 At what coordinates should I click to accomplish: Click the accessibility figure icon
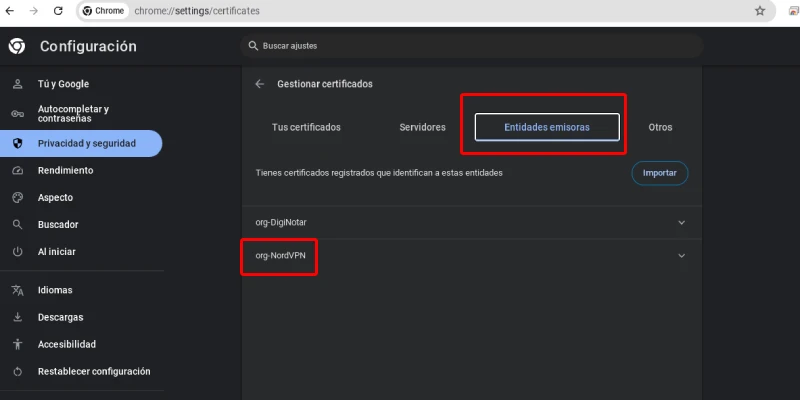(x=18, y=344)
